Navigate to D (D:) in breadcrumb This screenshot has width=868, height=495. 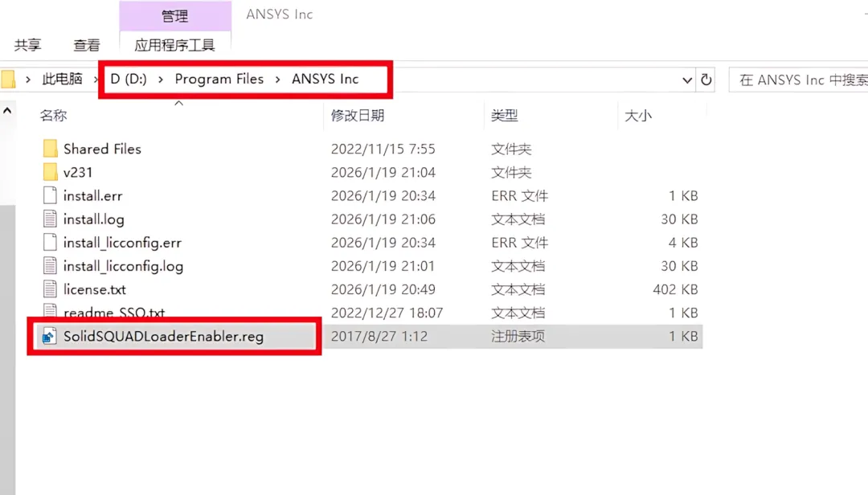(129, 80)
